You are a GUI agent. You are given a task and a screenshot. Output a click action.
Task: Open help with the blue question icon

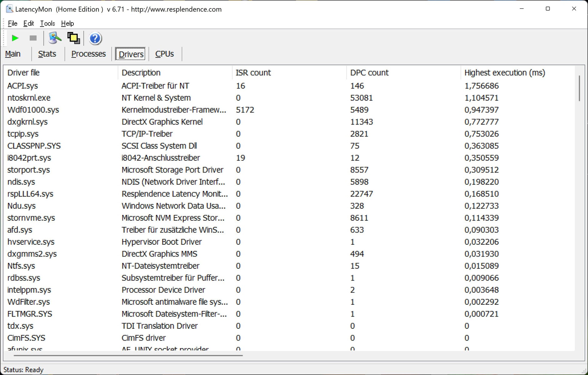[95, 38]
